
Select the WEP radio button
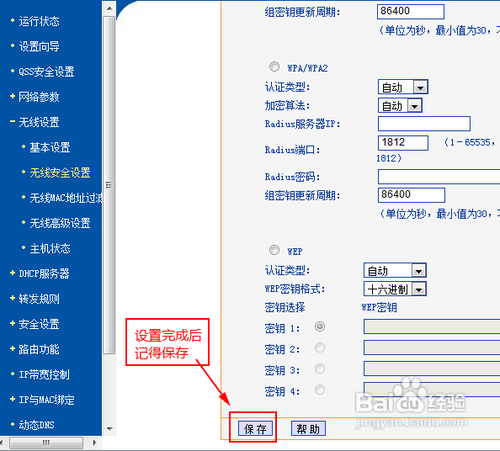274,250
